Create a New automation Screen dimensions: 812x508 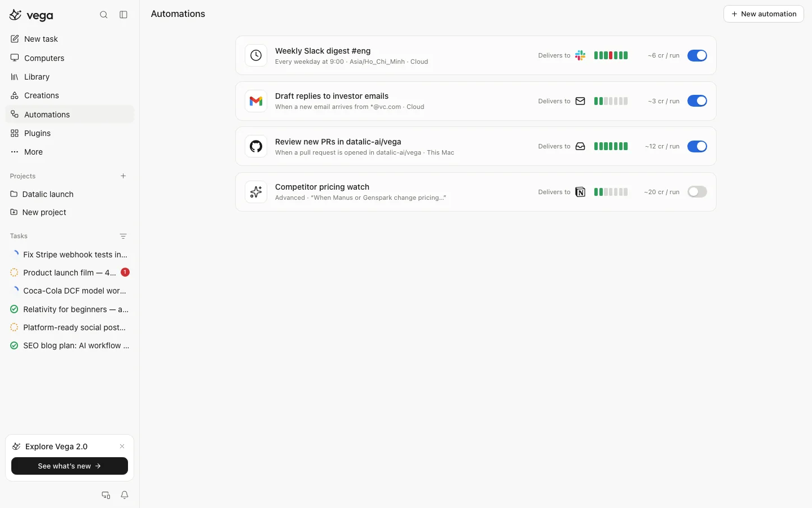[764, 14]
